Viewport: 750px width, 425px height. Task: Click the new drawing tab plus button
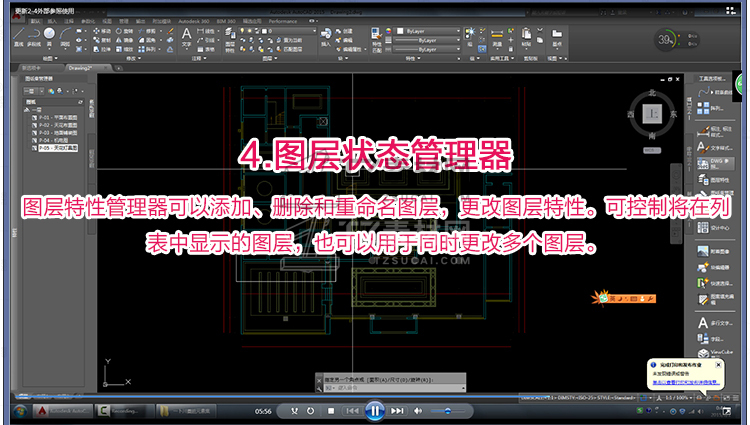(119, 68)
